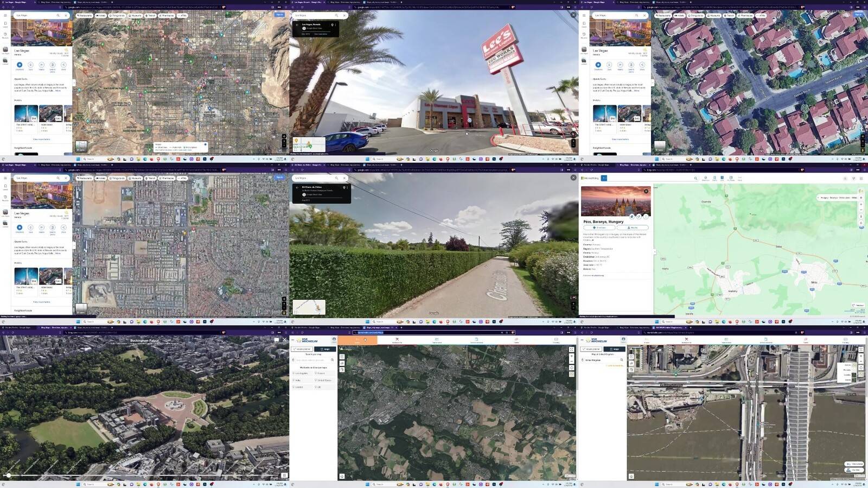Clear search box in city-wide Las Vegas map window
Screen dimensions: 868x488
coord(66,16)
